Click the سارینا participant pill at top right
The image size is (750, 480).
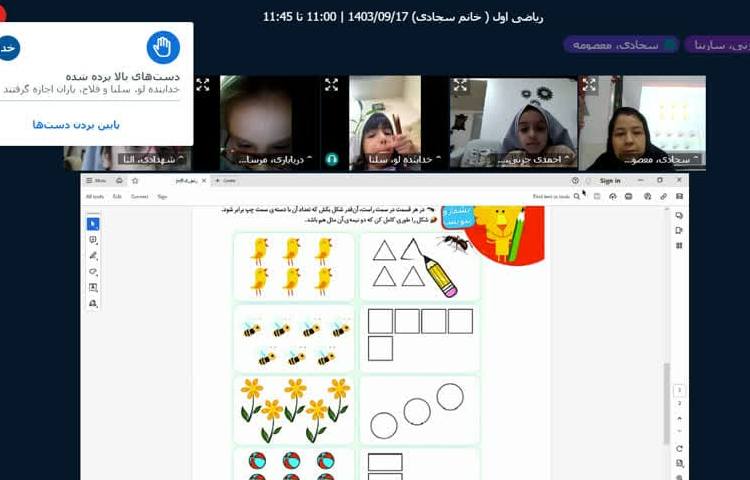(717, 45)
